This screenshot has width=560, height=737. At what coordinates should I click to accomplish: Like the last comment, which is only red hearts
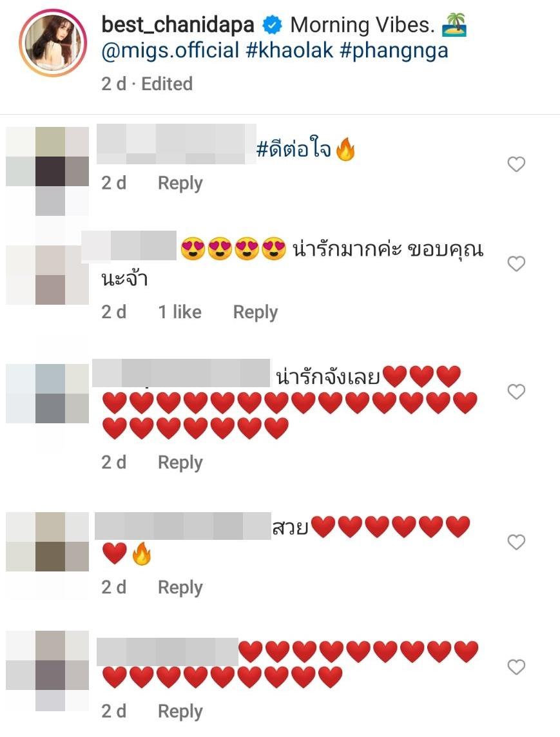[x=516, y=667]
